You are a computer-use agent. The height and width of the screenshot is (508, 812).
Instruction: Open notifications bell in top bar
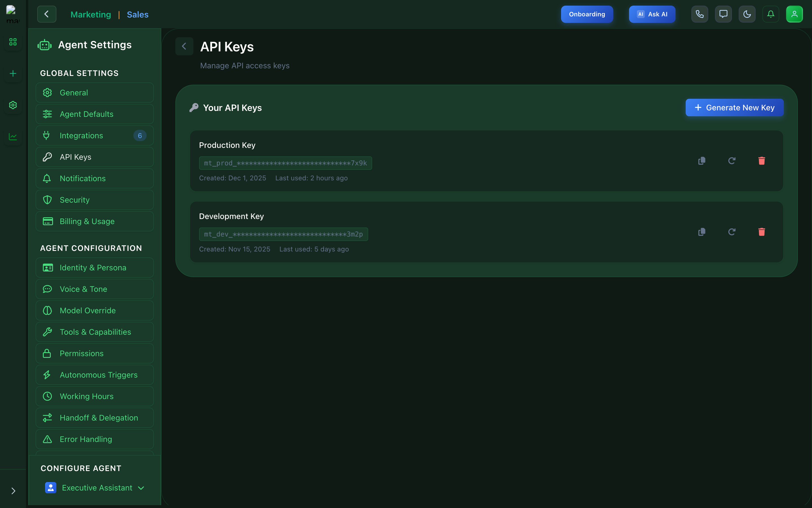click(x=771, y=14)
